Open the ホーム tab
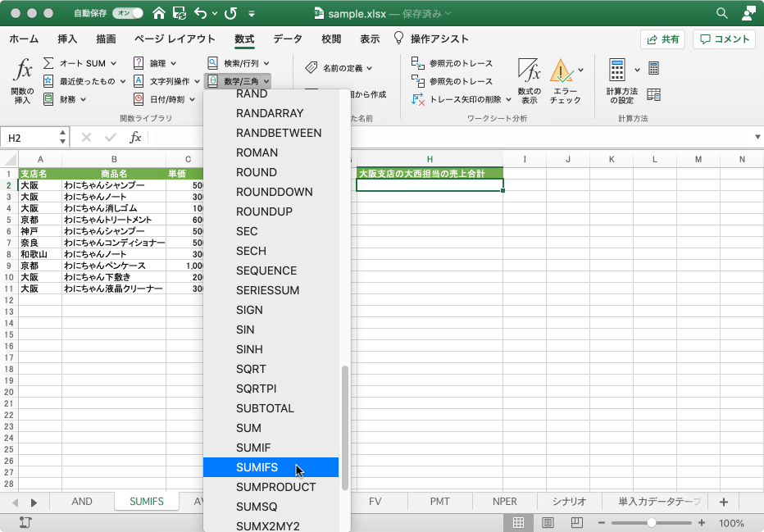The height and width of the screenshot is (532, 764). point(24,39)
